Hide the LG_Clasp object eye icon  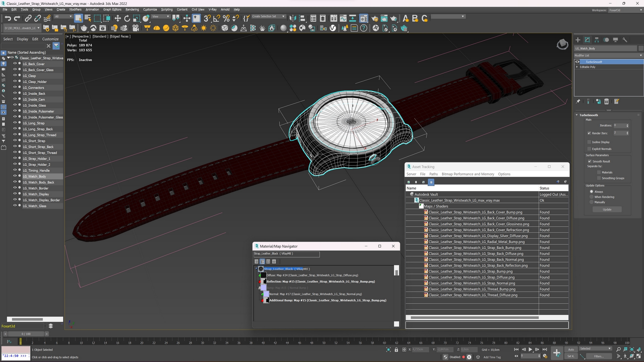tap(15, 75)
